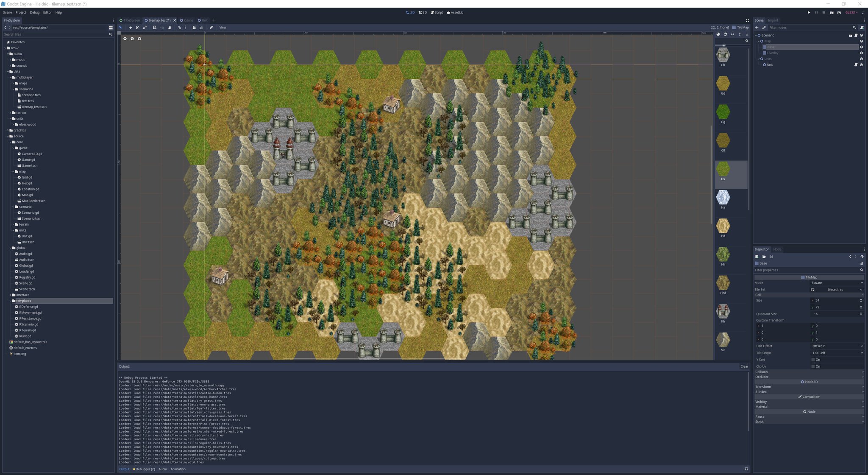Switch to the Node tab
This screenshot has width=868, height=475.
tap(777, 249)
